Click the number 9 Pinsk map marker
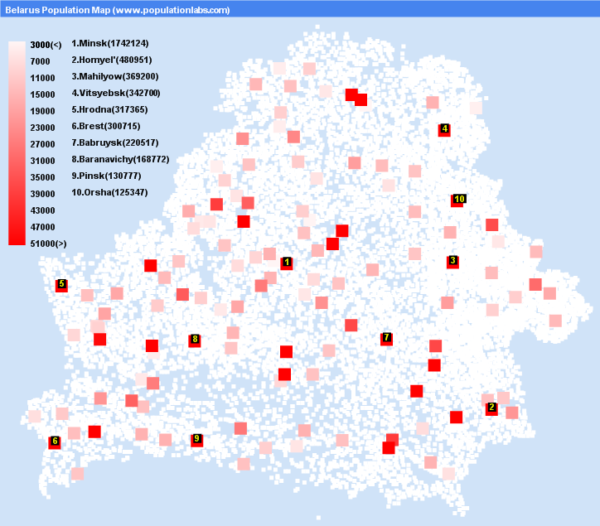 coord(197,439)
